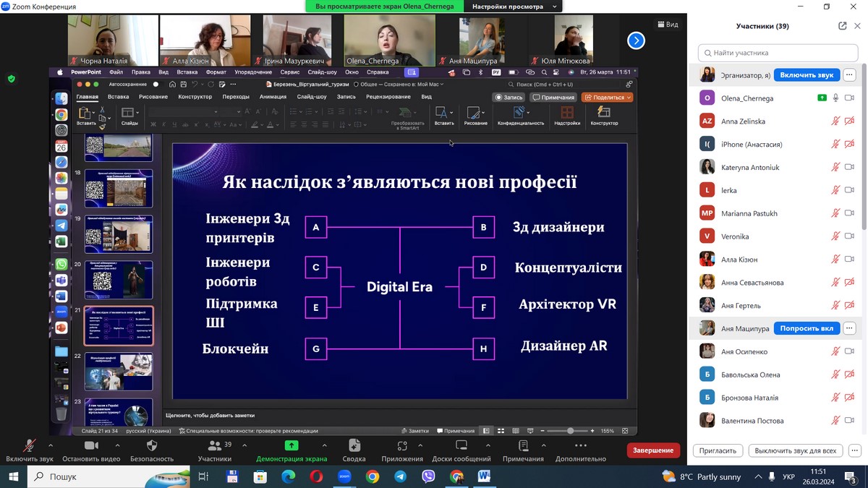Open Доски сообщений whiteboards icon
This screenshot has height=488, width=868.
click(461, 446)
